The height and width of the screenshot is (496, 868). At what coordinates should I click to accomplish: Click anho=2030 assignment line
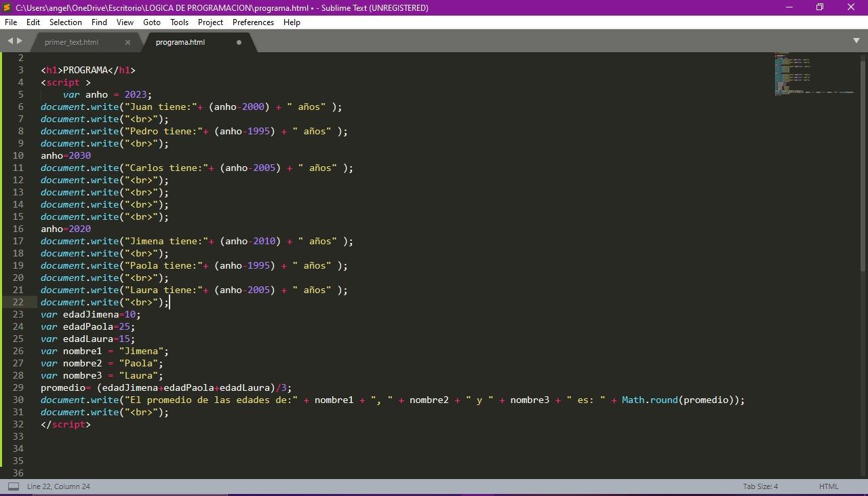(66, 155)
